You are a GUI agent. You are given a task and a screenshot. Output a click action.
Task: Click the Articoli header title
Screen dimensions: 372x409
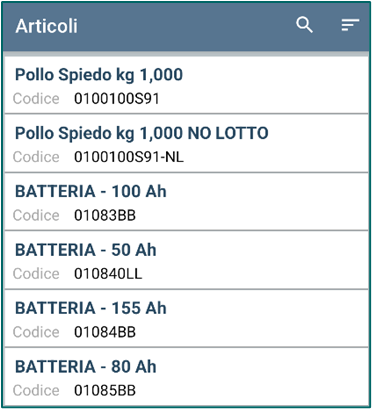pyautogui.click(x=46, y=26)
